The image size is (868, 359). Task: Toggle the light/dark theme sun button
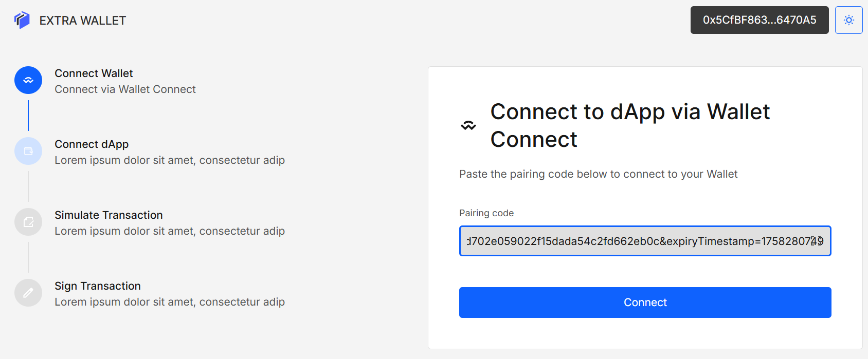click(x=848, y=20)
